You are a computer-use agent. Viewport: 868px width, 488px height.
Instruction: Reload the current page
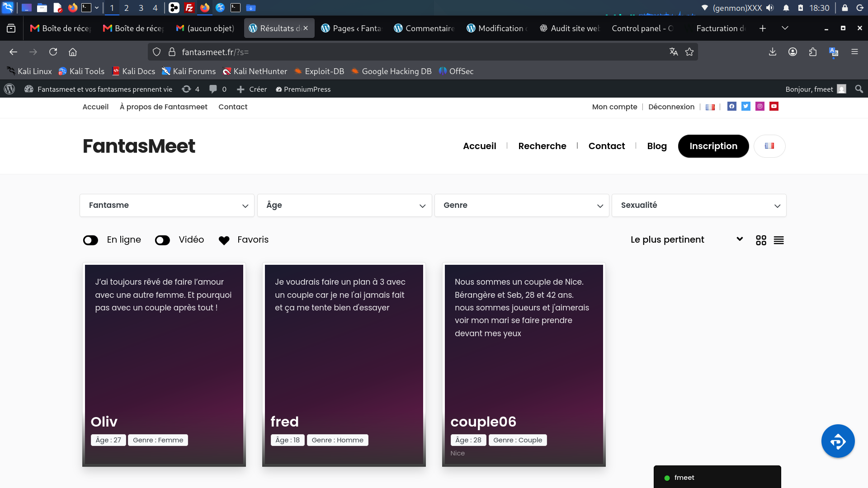(x=53, y=52)
